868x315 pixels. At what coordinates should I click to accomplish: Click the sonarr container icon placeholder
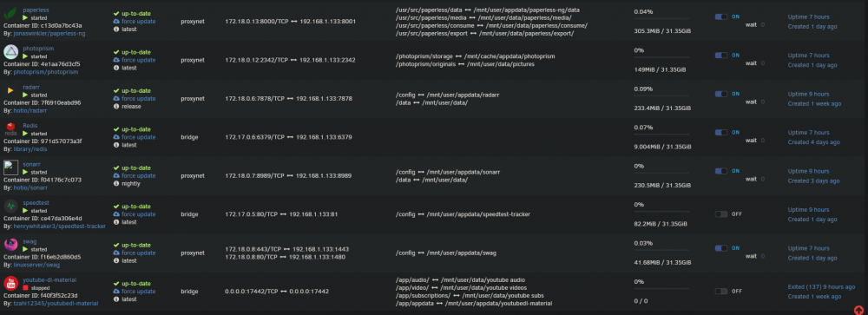pyautogui.click(x=11, y=167)
